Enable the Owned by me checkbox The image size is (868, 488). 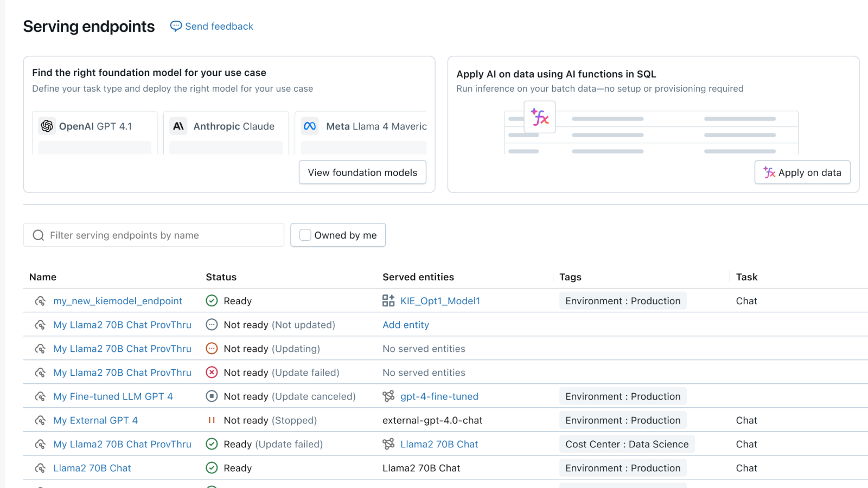(x=305, y=235)
